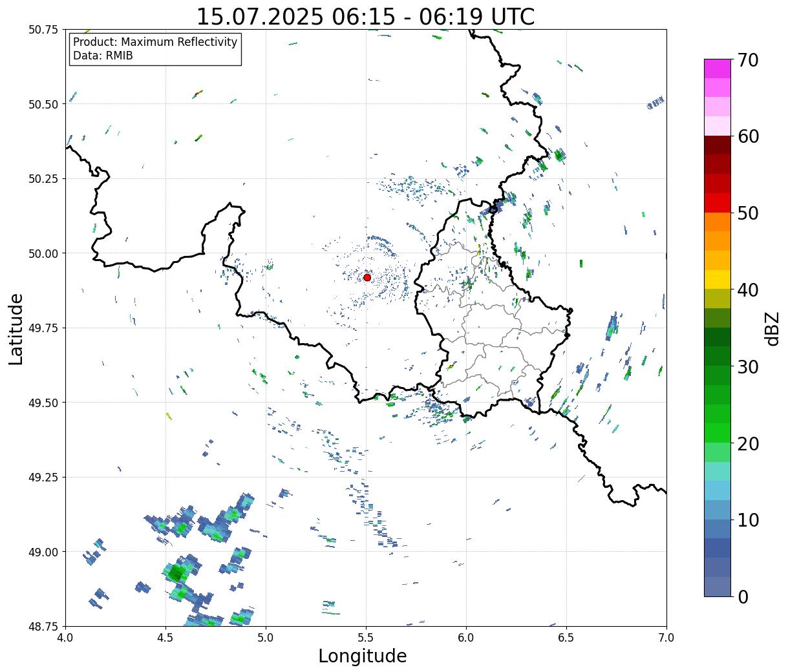Screen dimensions: 788x672
Task: Pick the dark maroon band just below 60 dBZ
Action: (718, 145)
